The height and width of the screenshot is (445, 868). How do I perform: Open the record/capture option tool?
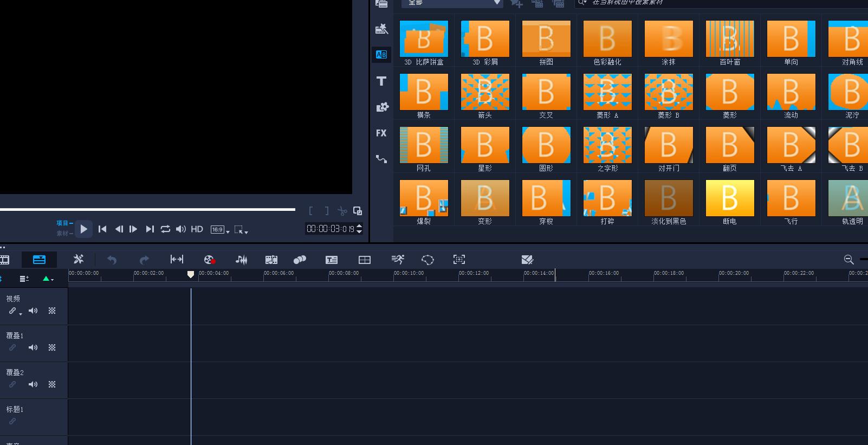coord(209,260)
